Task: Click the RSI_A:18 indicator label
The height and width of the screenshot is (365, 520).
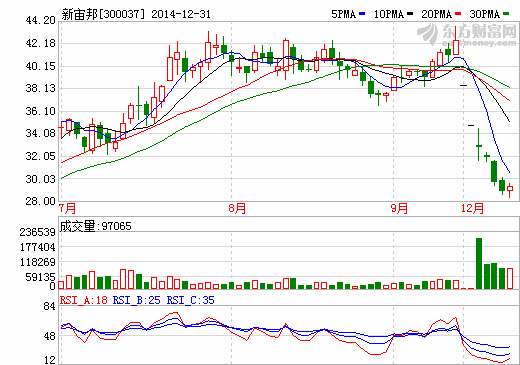Action: click(84, 300)
